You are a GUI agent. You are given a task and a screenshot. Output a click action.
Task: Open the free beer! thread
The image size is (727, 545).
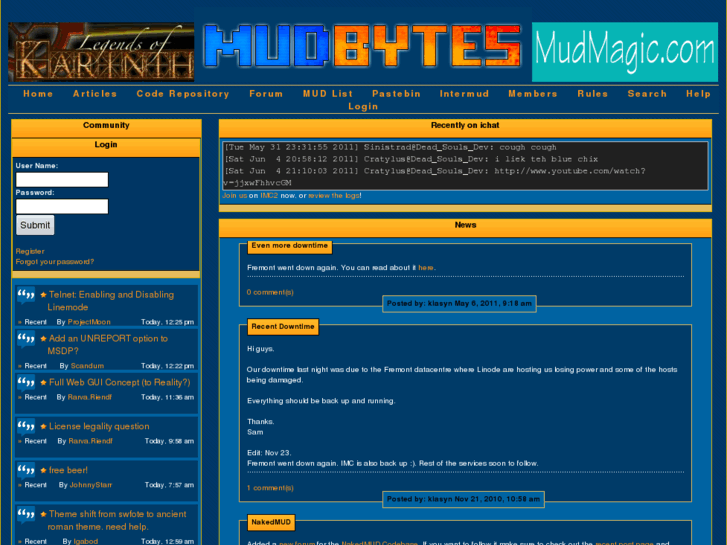tap(68, 470)
